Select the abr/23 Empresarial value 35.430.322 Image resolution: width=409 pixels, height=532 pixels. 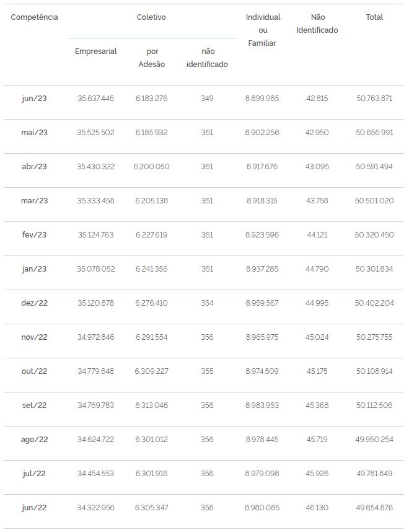(95, 167)
